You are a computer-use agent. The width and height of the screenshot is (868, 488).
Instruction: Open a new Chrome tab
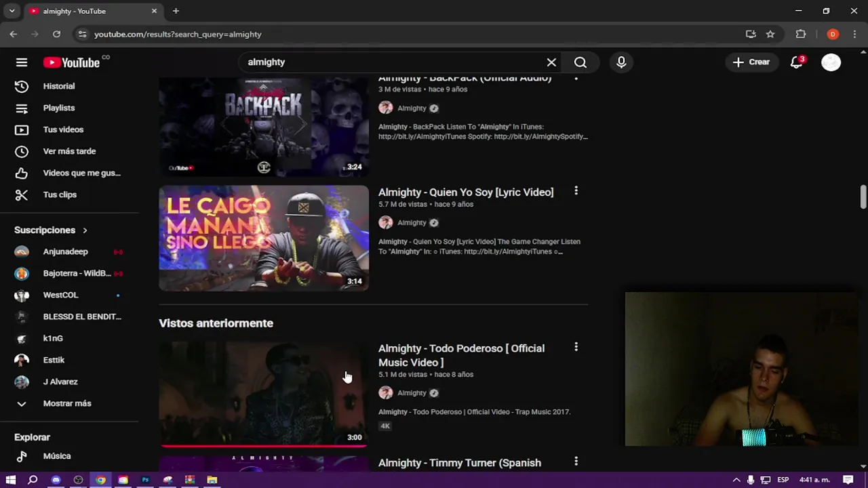click(x=176, y=11)
